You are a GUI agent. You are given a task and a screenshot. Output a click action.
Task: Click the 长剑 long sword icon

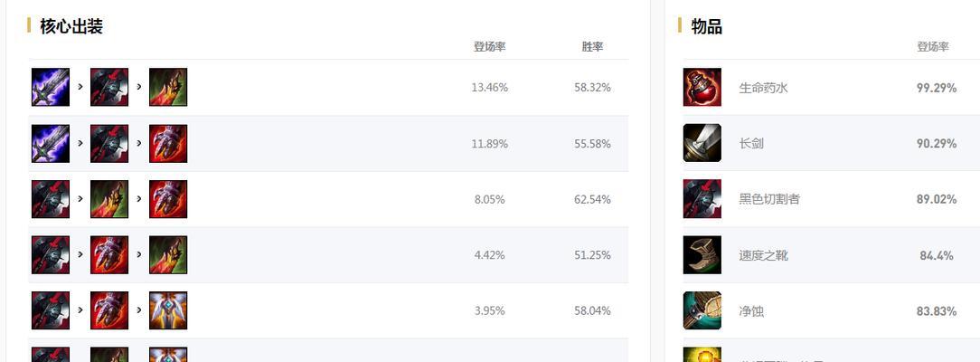[702, 143]
